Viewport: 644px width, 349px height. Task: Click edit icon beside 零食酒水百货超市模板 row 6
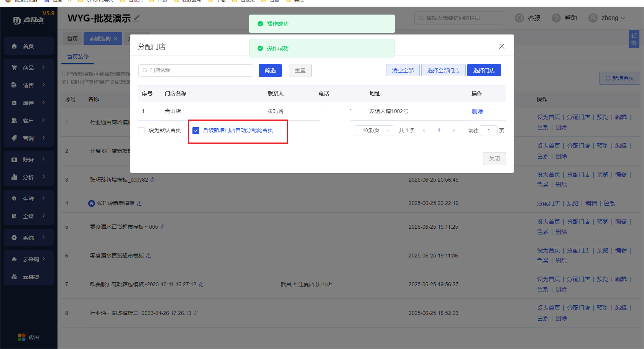pos(148,256)
